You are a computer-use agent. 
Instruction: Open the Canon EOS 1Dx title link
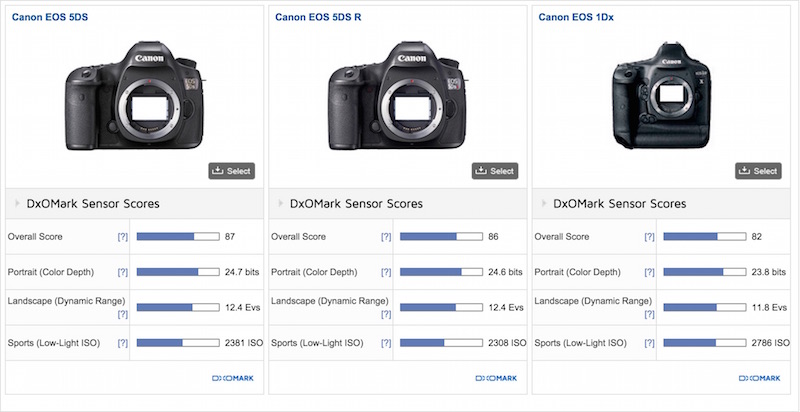(x=576, y=17)
